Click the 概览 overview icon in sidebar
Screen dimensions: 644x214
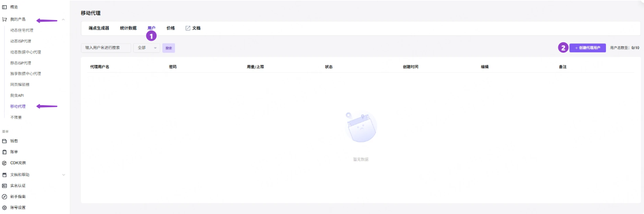(5, 7)
